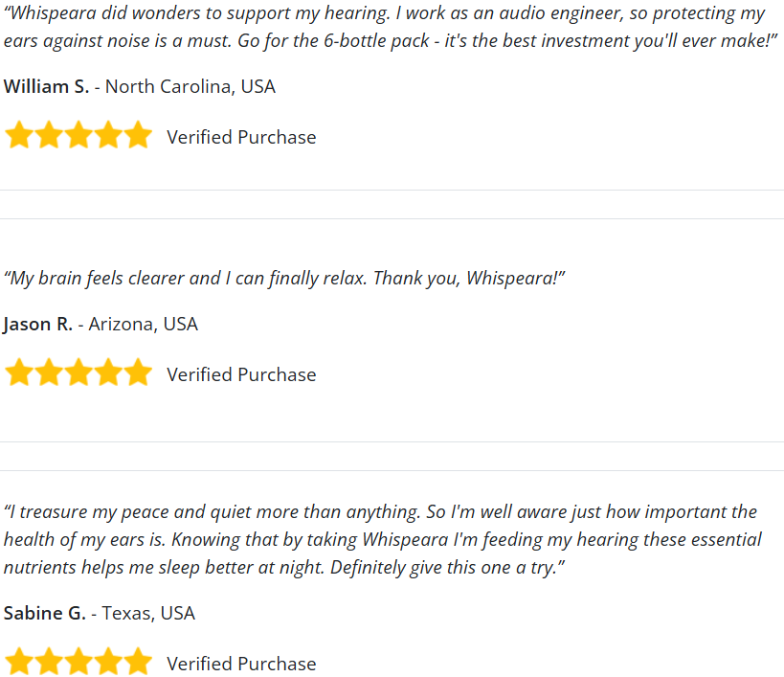Click the audio engineer testimonial quote
Screen dimensions: 784x677
pos(391,27)
